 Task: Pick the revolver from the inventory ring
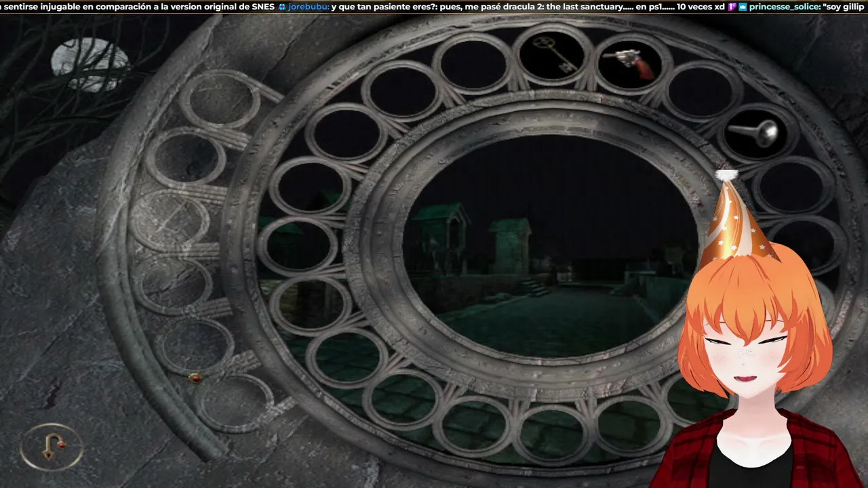629,64
